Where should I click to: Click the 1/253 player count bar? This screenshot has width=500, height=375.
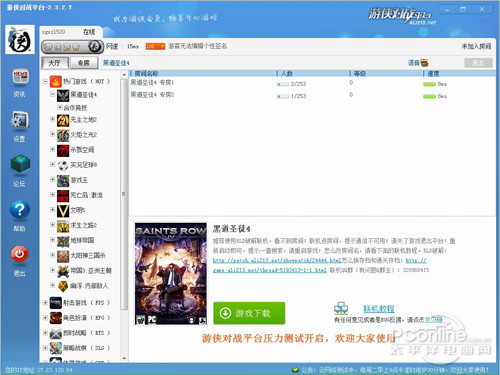[x=283, y=96]
